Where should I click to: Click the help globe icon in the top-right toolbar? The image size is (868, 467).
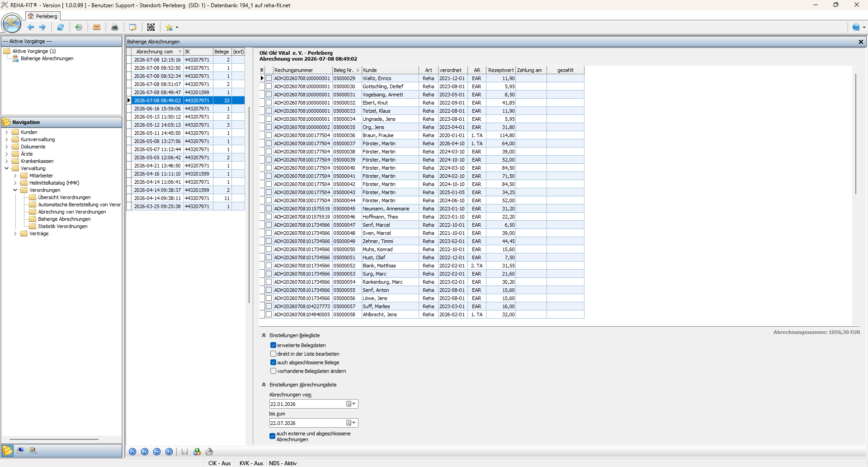tap(856, 27)
